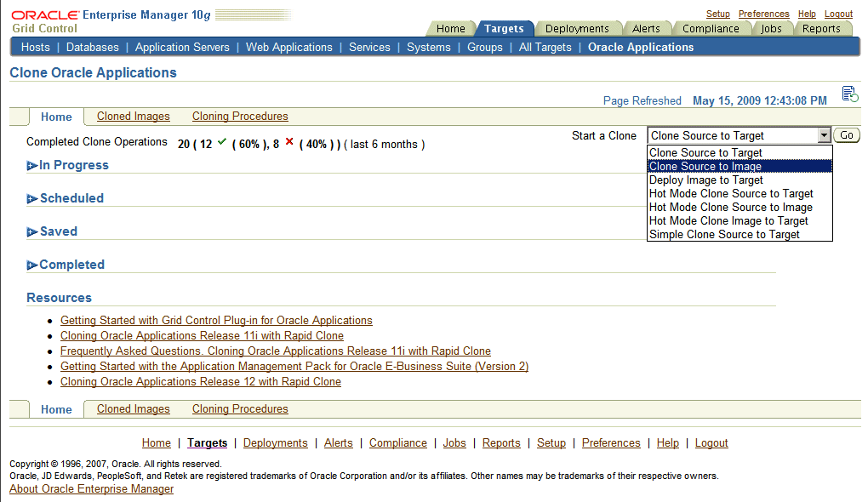Click the Setup link at top right
The image size is (868, 502).
(x=718, y=14)
